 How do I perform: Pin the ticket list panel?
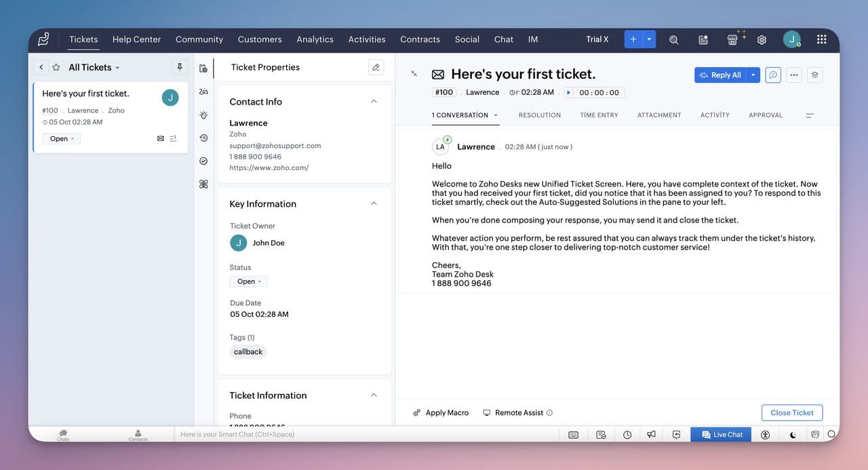(180, 67)
